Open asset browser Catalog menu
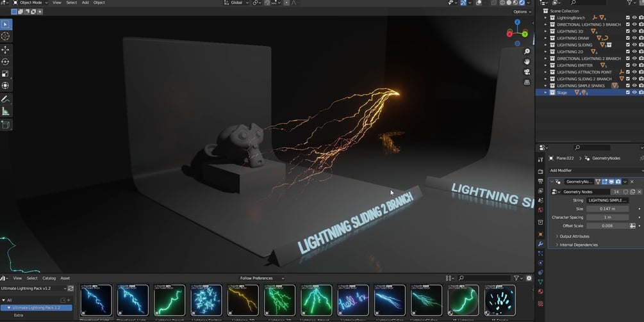 (x=49, y=278)
